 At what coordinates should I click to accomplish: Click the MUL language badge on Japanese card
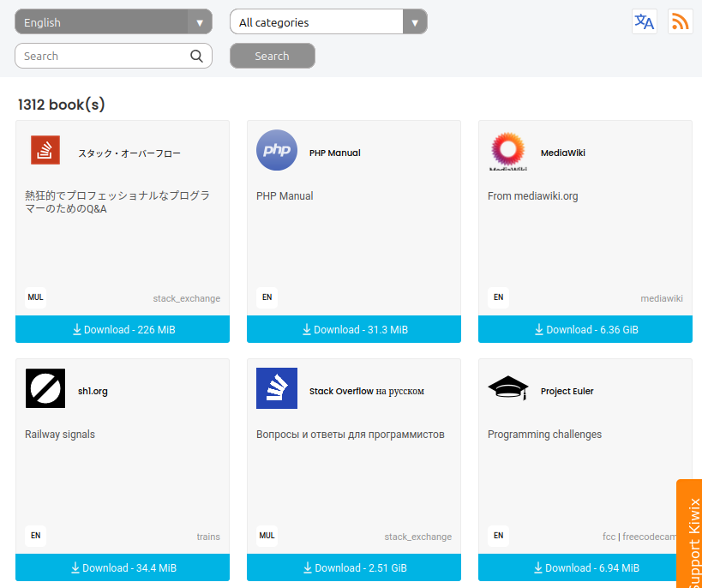tap(35, 297)
